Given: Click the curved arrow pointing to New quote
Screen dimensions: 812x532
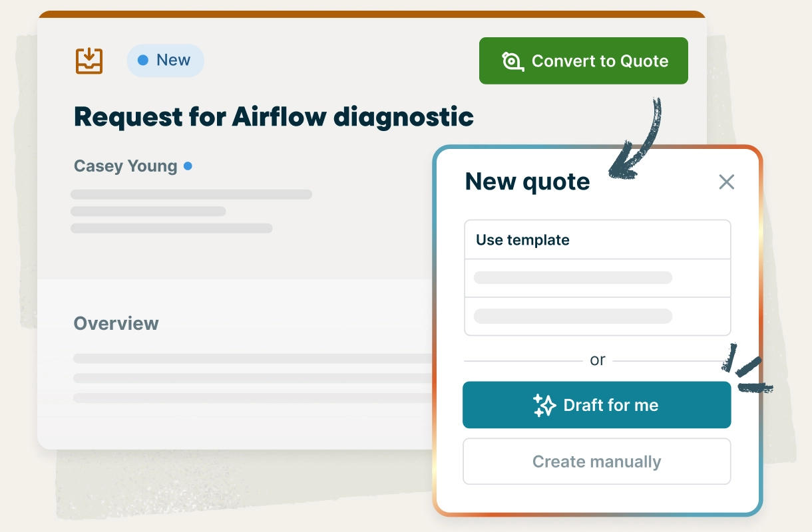Looking at the screenshot, I should 636,143.
